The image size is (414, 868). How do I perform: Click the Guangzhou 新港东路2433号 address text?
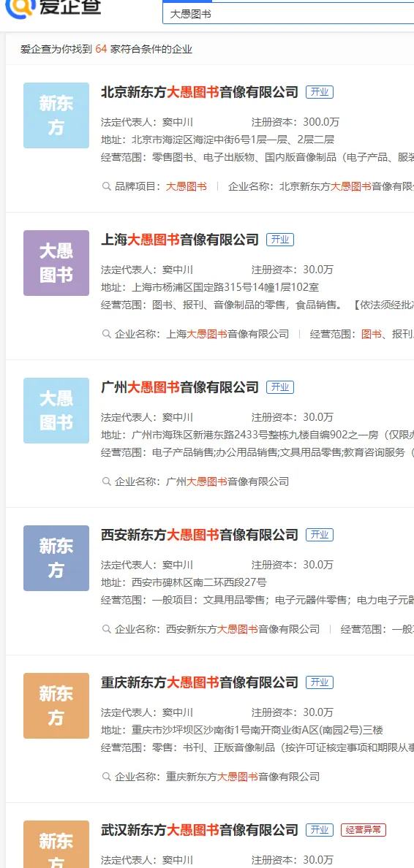[x=273, y=435]
